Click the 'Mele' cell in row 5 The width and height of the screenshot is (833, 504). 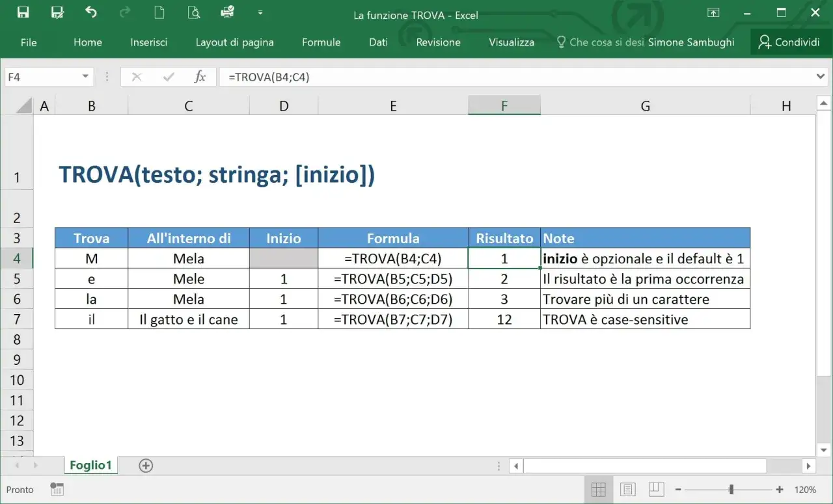189,279
